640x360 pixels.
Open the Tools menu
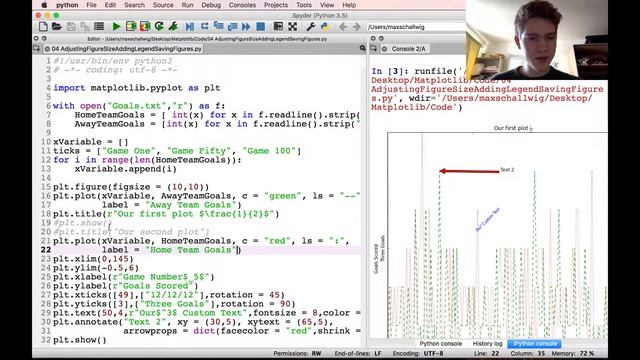coord(304,5)
